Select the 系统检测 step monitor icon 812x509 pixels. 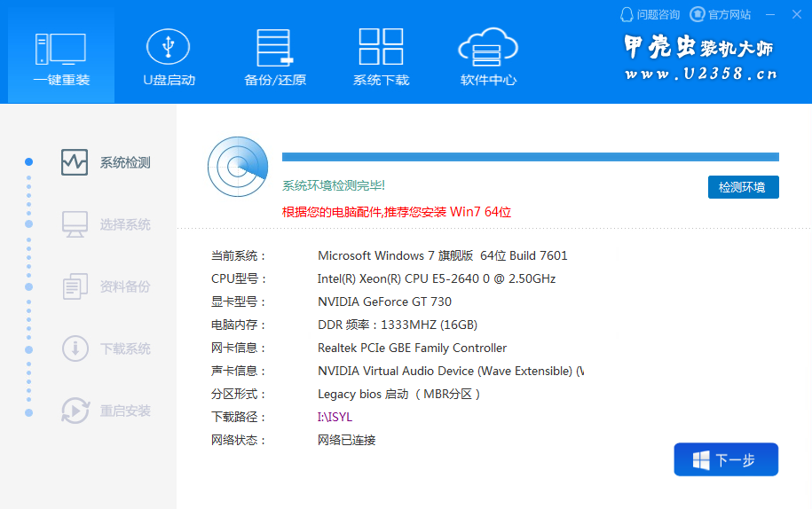75,162
